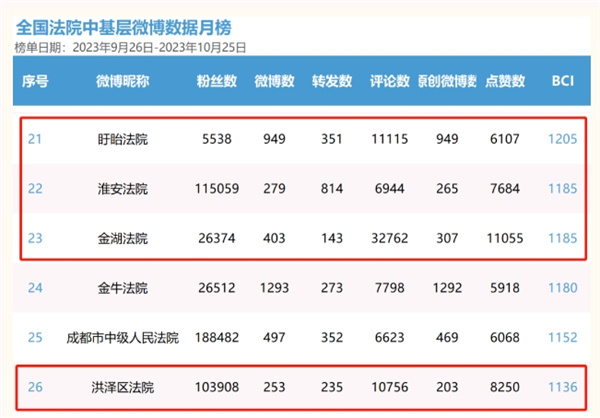Click the 原创微博数 column header
The image size is (600, 418).
click(447, 81)
